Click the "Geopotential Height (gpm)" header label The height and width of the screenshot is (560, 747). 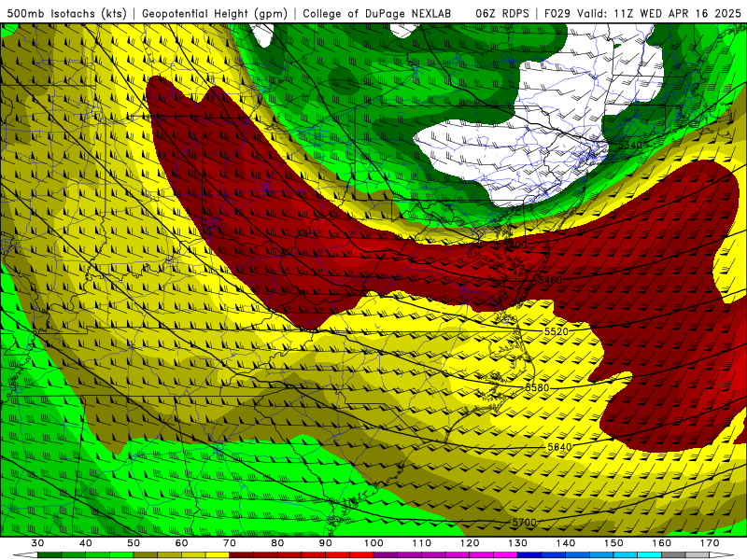(215, 13)
